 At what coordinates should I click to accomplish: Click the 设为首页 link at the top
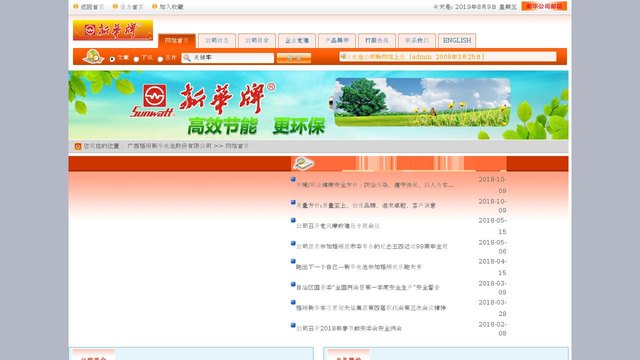[x=131, y=7]
